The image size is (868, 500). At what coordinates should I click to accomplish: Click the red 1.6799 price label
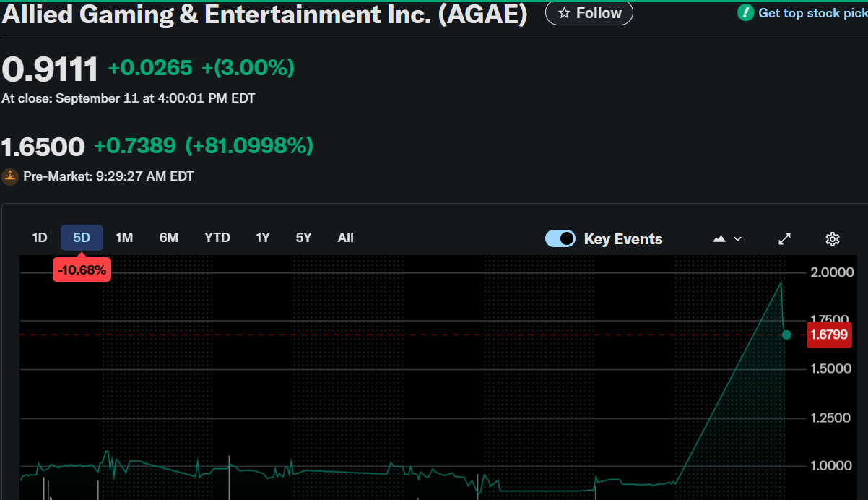click(x=830, y=335)
